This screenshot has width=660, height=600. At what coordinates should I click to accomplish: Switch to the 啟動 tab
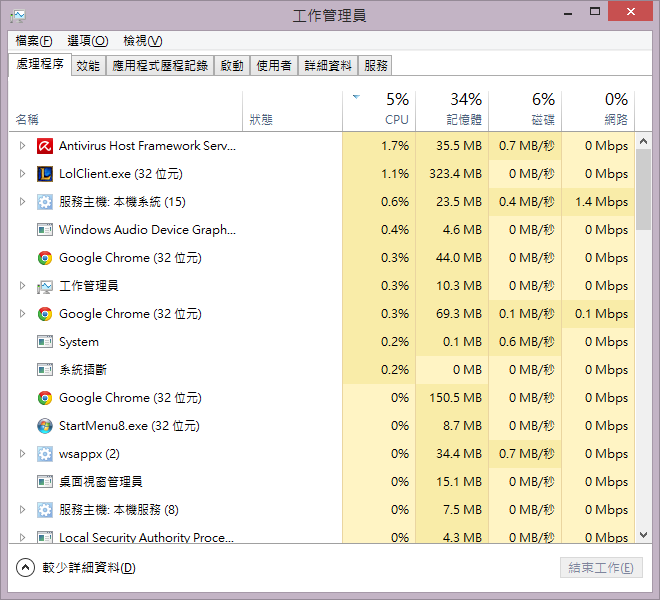click(232, 66)
